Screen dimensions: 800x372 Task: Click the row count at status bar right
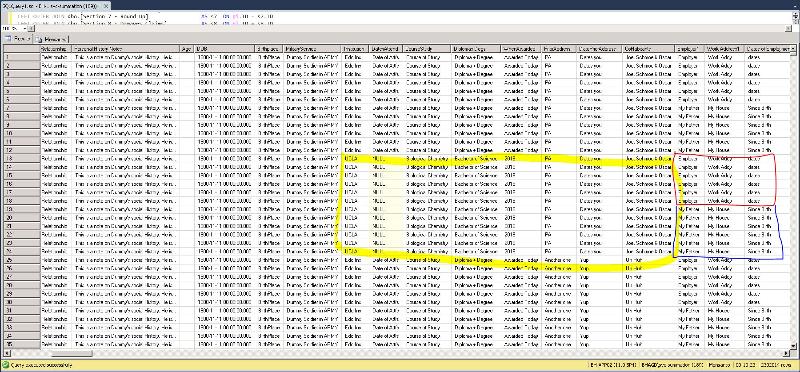click(775, 365)
